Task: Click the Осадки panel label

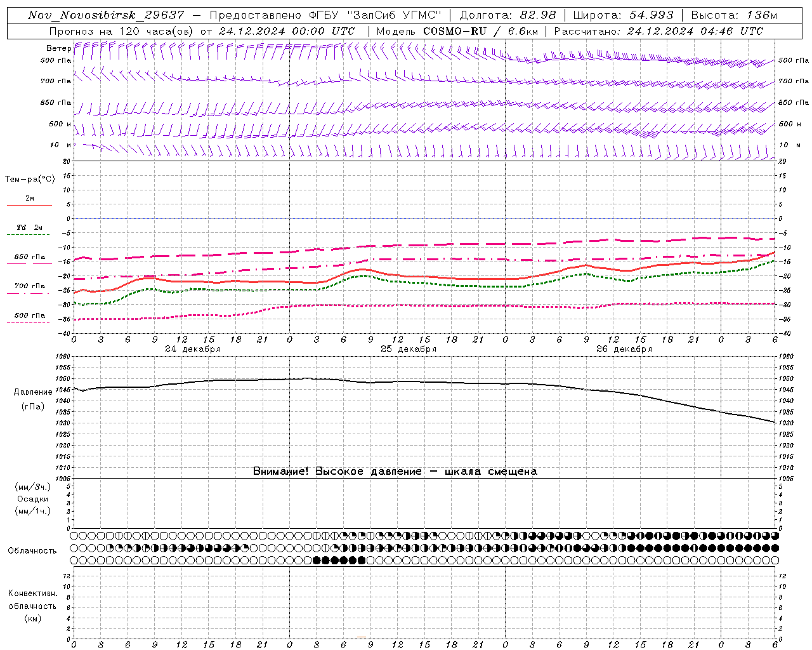Action: point(33,499)
